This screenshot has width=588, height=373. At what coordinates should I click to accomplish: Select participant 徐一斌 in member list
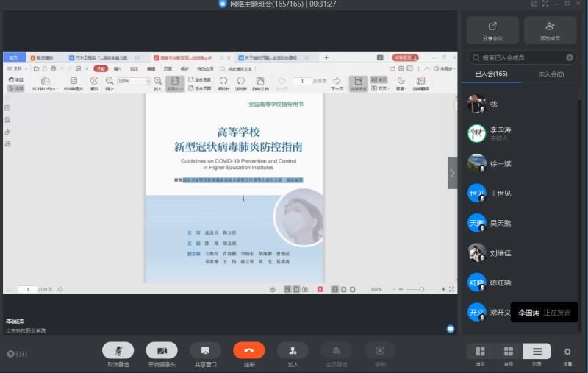coord(521,163)
